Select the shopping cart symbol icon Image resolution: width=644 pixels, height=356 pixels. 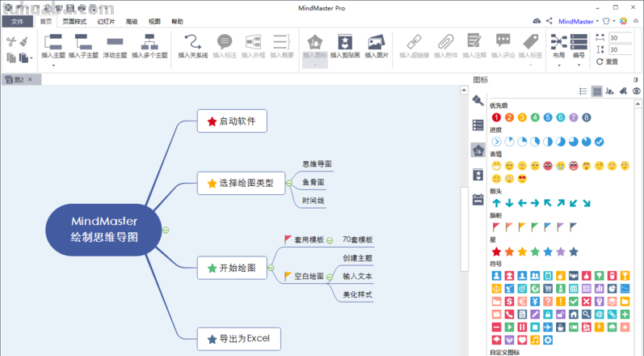coord(548,289)
